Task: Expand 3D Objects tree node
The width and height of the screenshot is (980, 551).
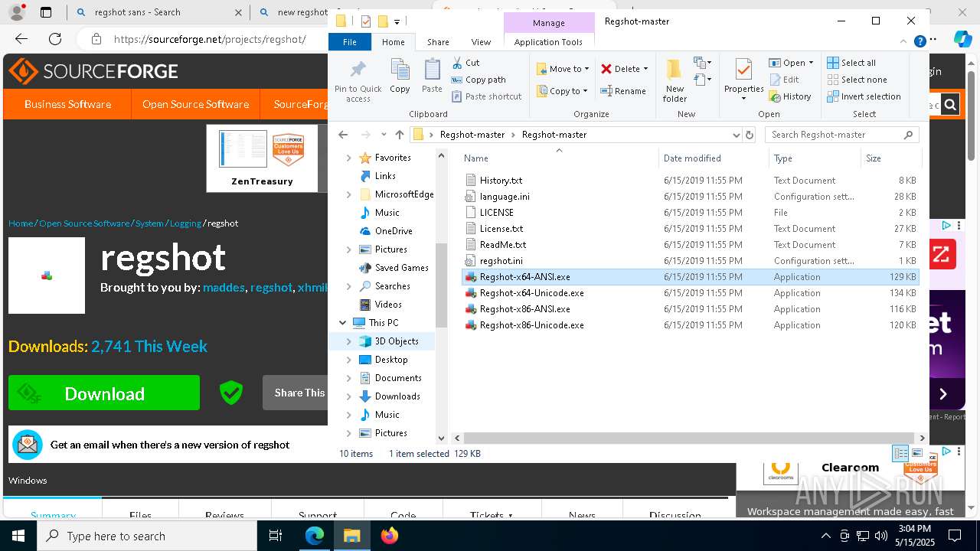Action: coord(348,341)
